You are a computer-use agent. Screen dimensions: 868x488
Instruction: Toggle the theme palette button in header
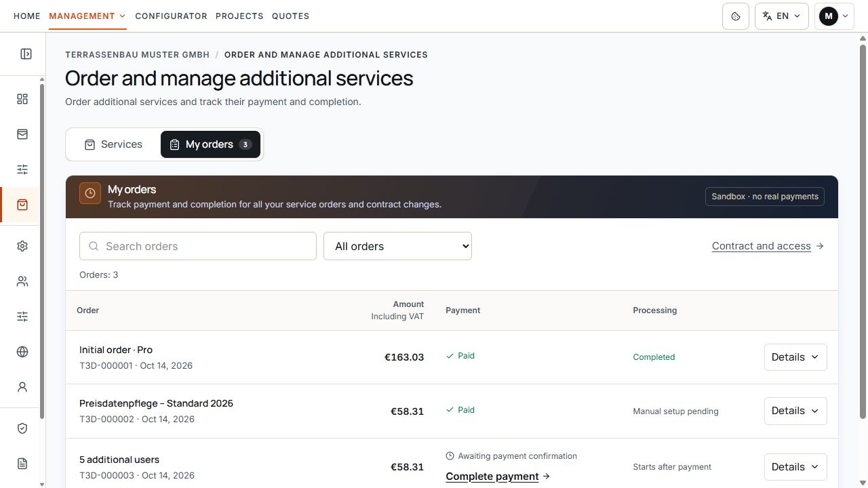coord(736,16)
